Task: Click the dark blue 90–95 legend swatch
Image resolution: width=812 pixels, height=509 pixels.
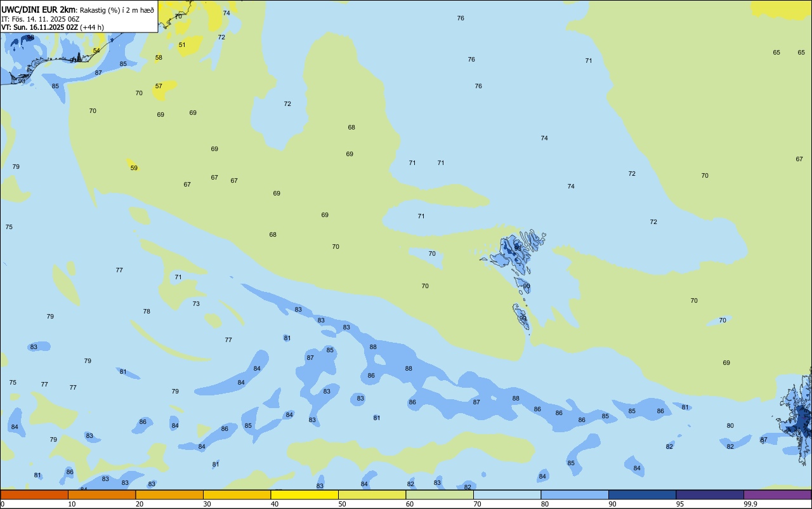Action: coord(642,494)
